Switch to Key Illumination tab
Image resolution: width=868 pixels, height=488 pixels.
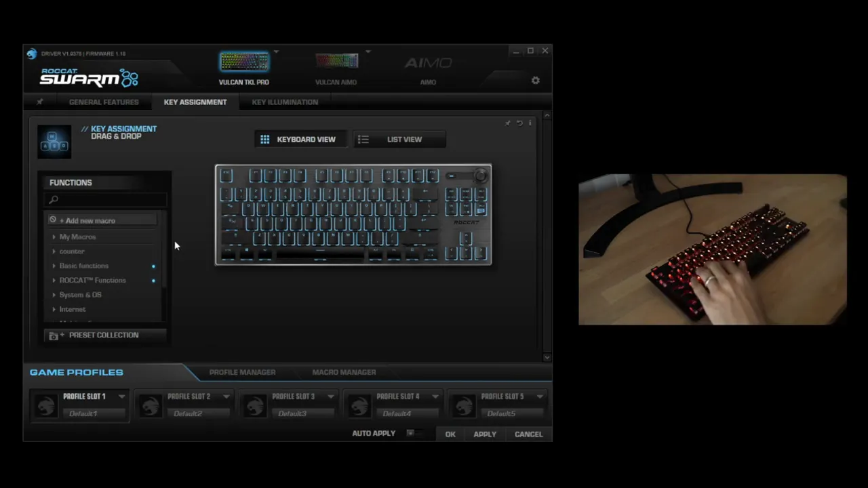285,102
